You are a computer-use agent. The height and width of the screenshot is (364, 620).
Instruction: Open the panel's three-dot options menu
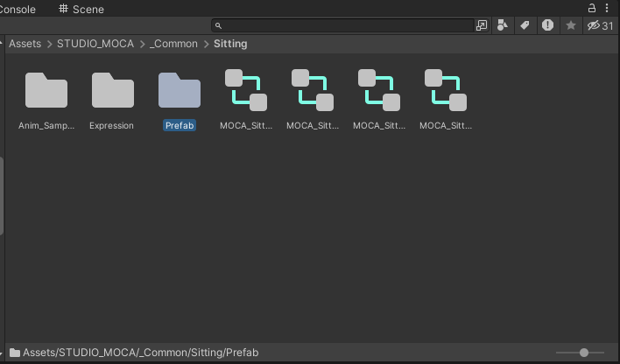point(608,8)
